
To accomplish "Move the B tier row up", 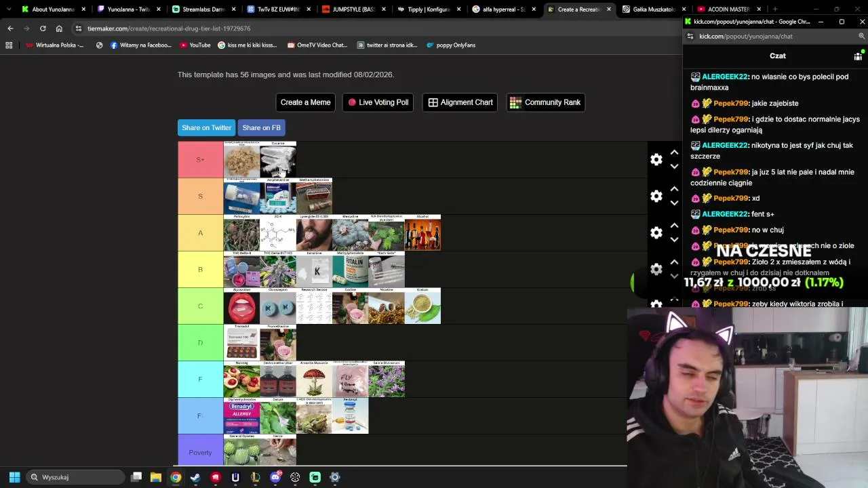I will [x=674, y=262].
